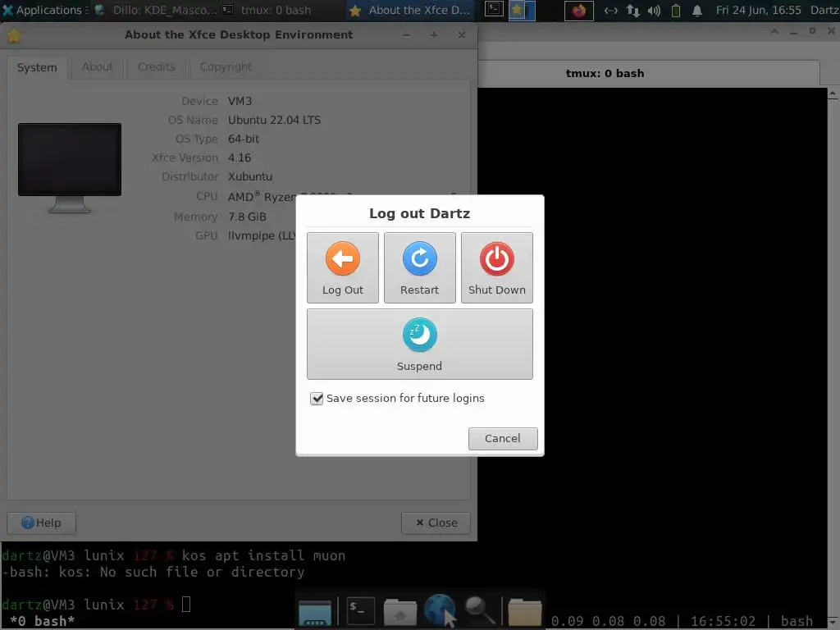Click the terminal workspace thumbnail in panel
This screenshot has height=630, width=840.
[x=494, y=10]
